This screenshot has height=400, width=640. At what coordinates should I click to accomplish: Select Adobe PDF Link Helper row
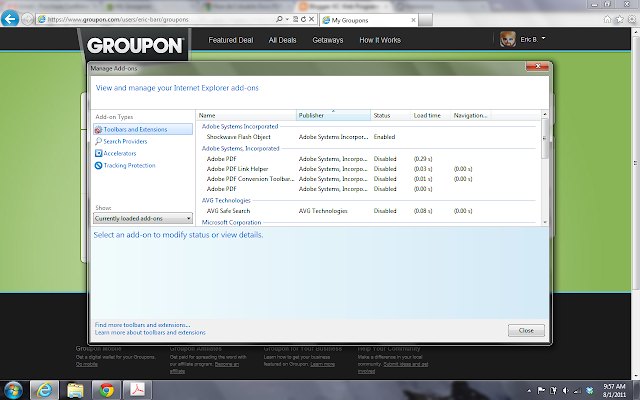tap(367, 169)
